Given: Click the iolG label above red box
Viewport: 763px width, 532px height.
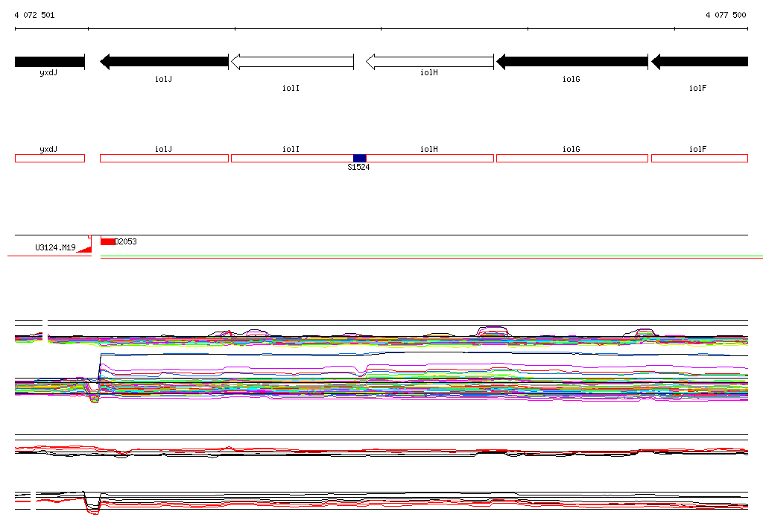Looking at the screenshot, I should 572,150.
